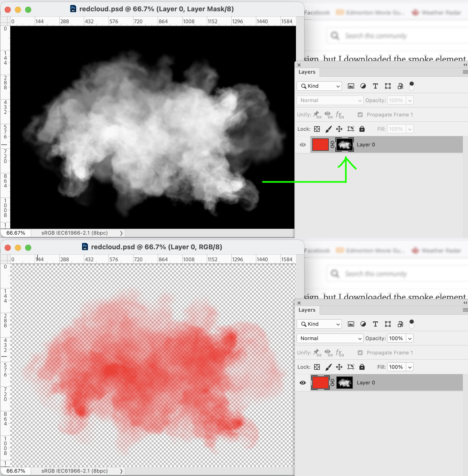Lock transparent pixels on Layer 0

317,129
